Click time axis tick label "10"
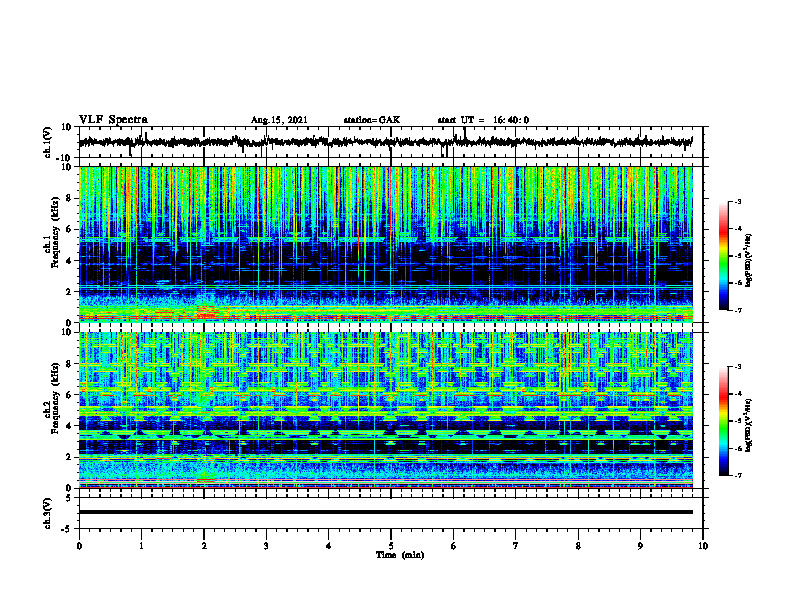The image size is (792, 612). point(703,546)
